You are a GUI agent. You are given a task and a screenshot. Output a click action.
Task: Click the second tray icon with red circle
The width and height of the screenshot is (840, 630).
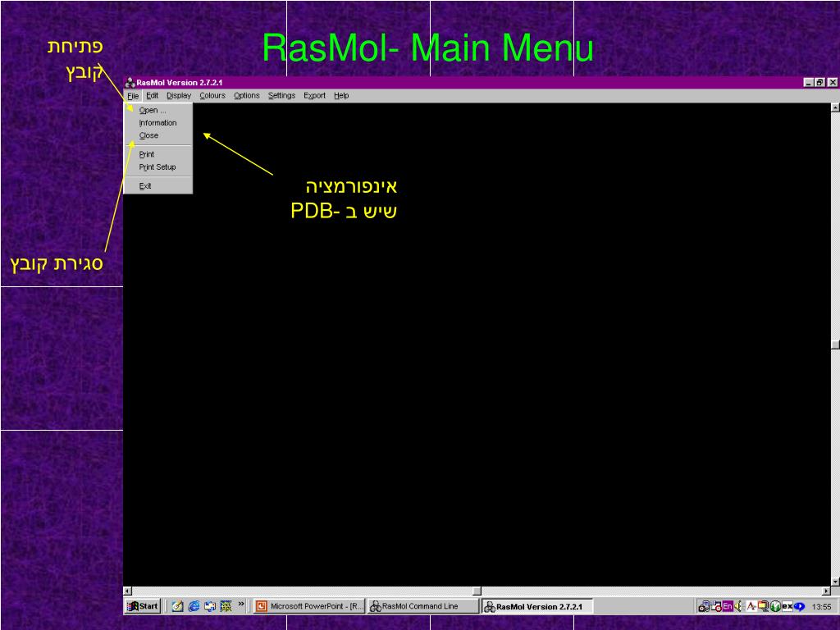715,606
